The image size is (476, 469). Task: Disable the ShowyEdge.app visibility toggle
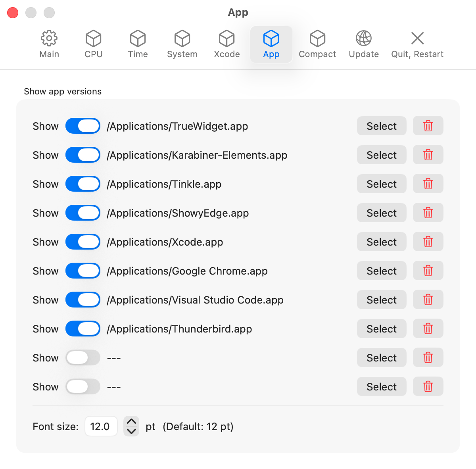click(x=83, y=213)
